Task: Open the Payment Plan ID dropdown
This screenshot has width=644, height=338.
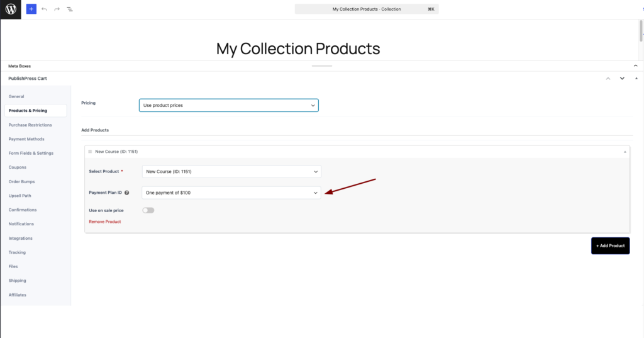Action: point(231,193)
